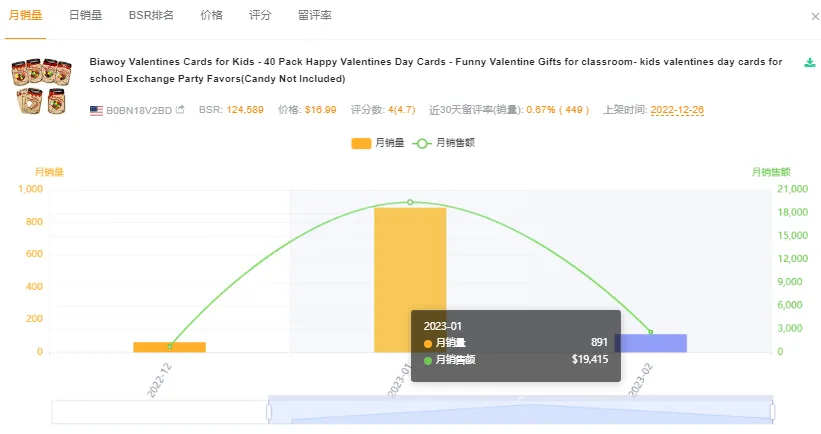Close the sales panel with X

click(x=814, y=17)
